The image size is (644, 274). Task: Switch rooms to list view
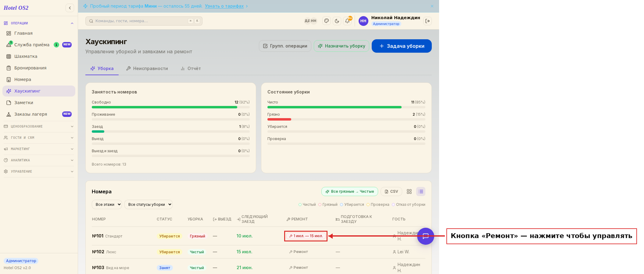pos(421,191)
